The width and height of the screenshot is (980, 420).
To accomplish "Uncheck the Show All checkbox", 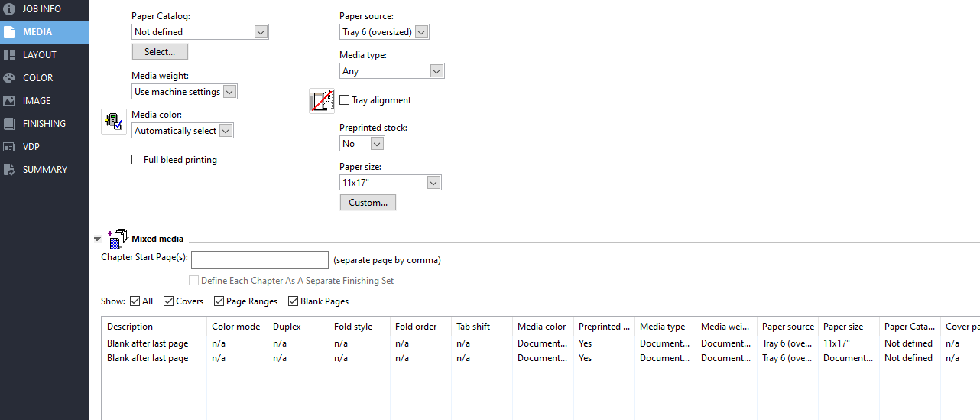I will coord(135,301).
